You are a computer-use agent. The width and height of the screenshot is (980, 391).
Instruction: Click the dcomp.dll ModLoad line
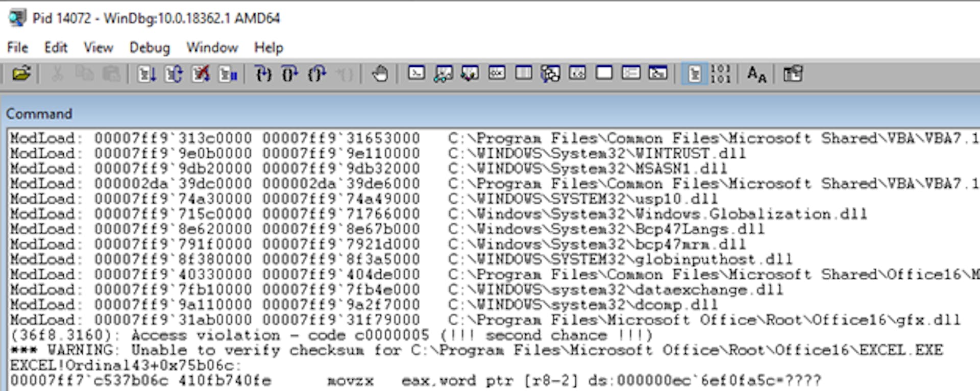coord(364,305)
